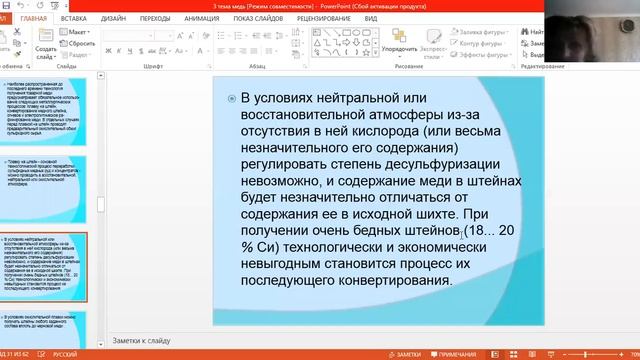
Task: Apply bold (Ж) formatting
Action: 108,51
